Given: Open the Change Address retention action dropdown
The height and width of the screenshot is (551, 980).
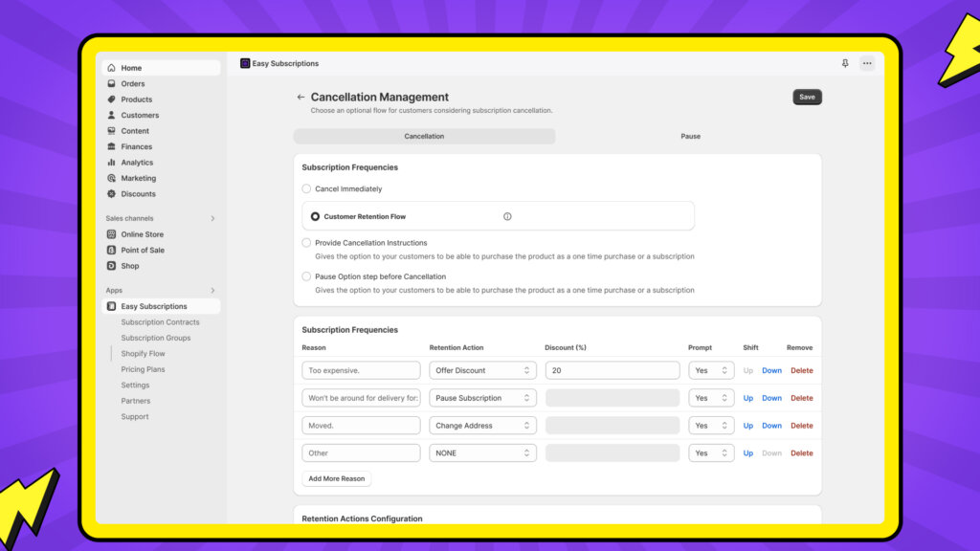Looking at the screenshot, I should [482, 426].
